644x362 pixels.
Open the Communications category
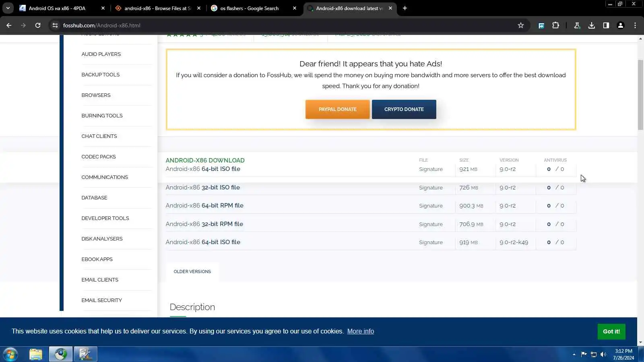pyautogui.click(x=105, y=177)
